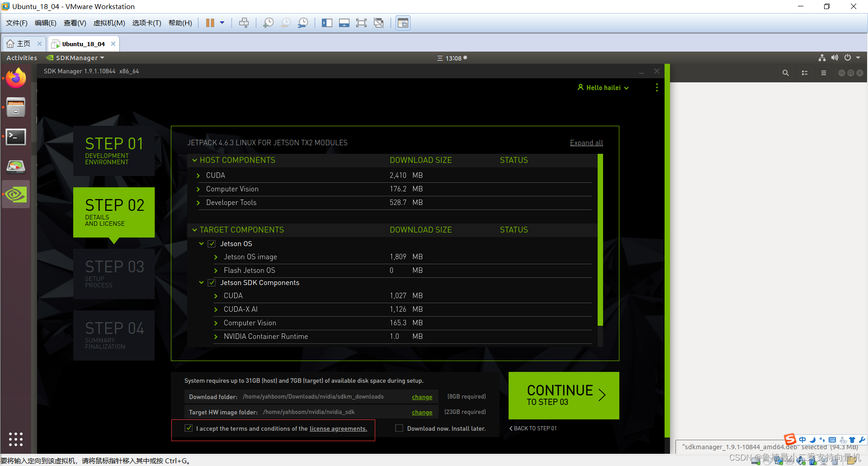868x466 pixels.
Task: Open SDKManager app menu in top bar
Action: click(75, 58)
